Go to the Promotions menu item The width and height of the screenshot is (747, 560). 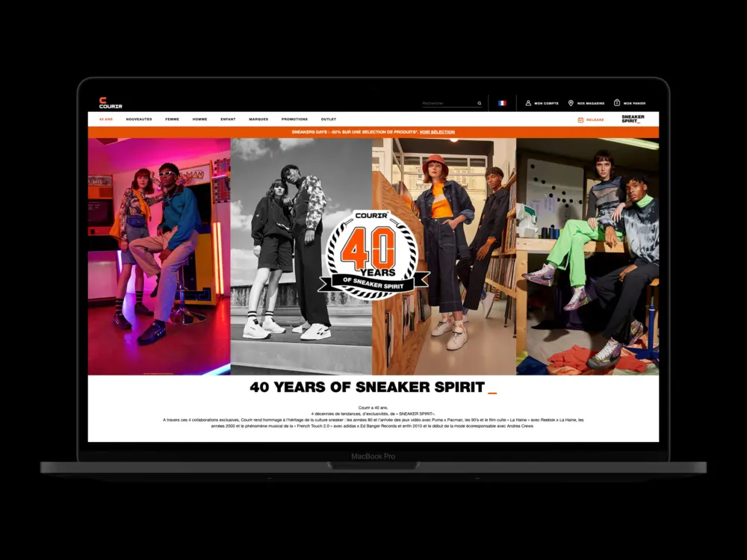(x=294, y=119)
